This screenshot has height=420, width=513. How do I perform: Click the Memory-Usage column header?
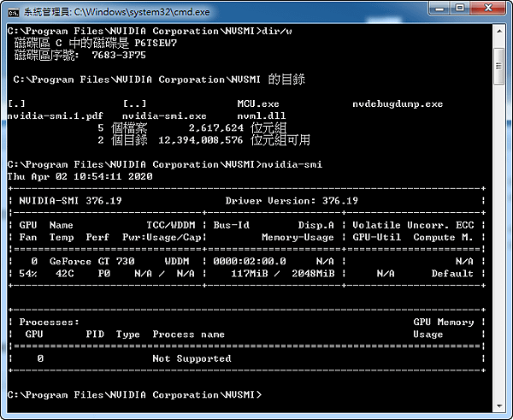[x=298, y=237]
